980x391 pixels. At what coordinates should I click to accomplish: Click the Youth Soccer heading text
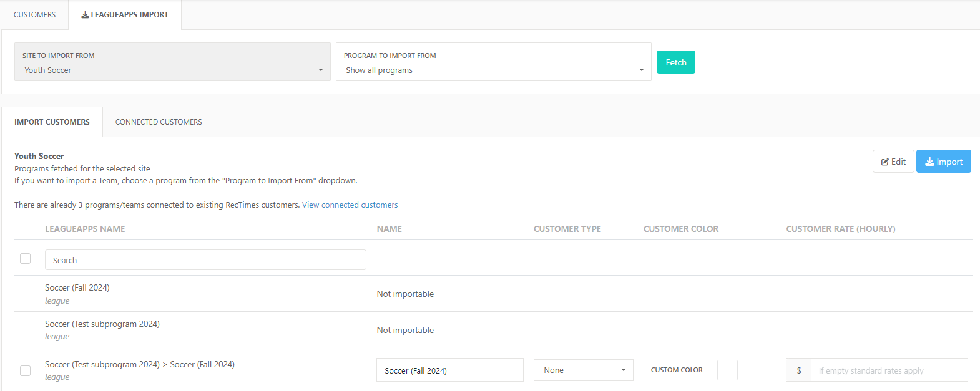pyautogui.click(x=39, y=157)
